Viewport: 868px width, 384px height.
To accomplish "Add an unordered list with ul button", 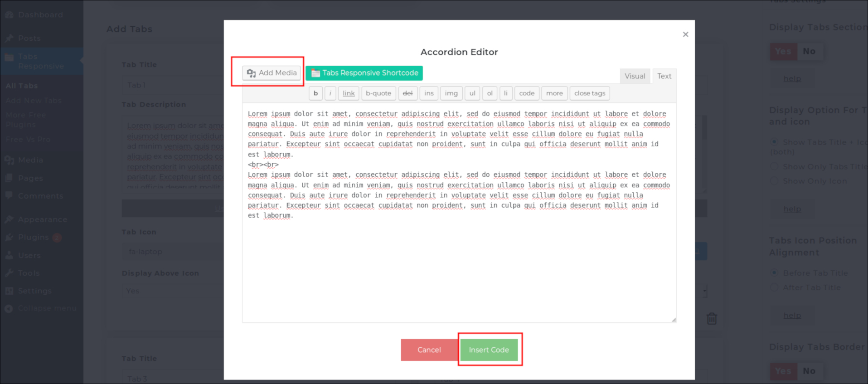I will tap(472, 93).
